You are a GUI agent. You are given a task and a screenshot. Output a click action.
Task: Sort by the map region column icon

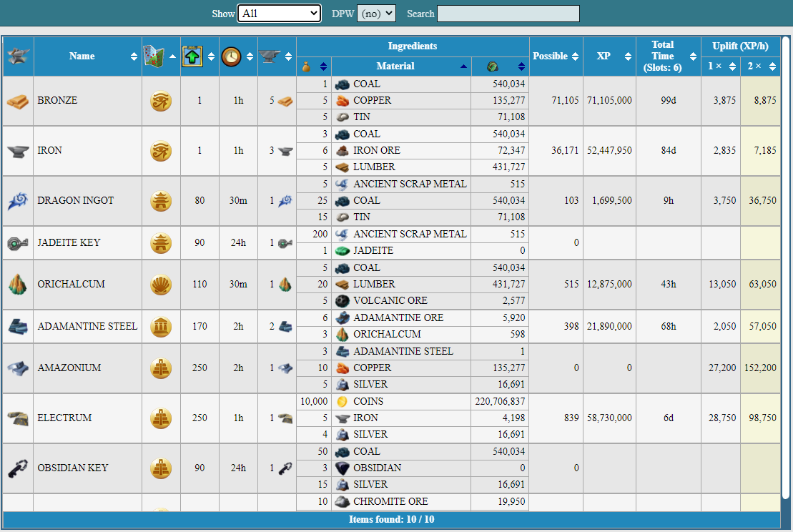click(154, 56)
